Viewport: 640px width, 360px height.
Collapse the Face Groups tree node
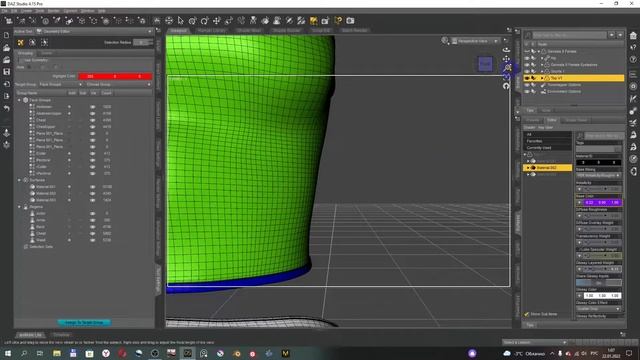click(x=19, y=100)
